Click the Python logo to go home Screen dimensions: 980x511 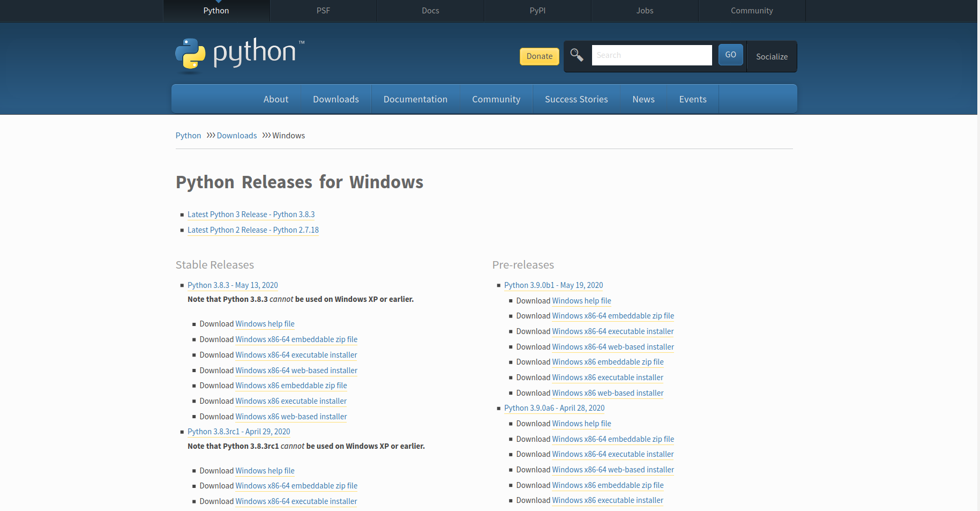tap(239, 54)
